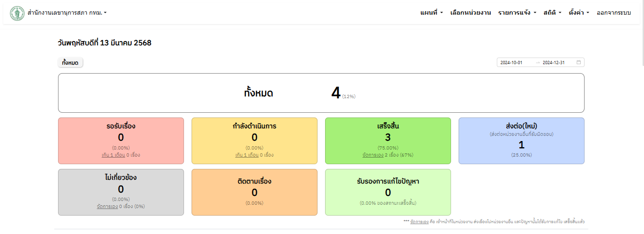Click เกิน 1 เดือน link in กำลังดำเนินการ
644x234 pixels.
[x=247, y=155]
